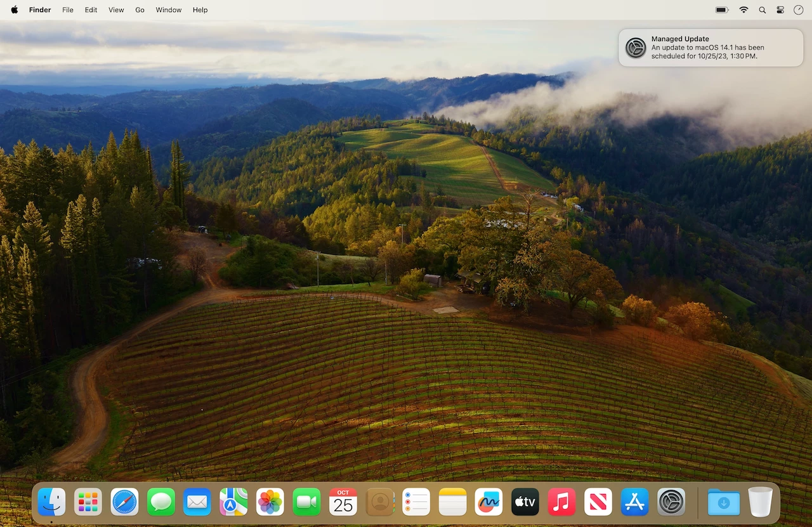The image size is (812, 527).
Task: Open Safari browser in the Dock
Action: (124, 502)
